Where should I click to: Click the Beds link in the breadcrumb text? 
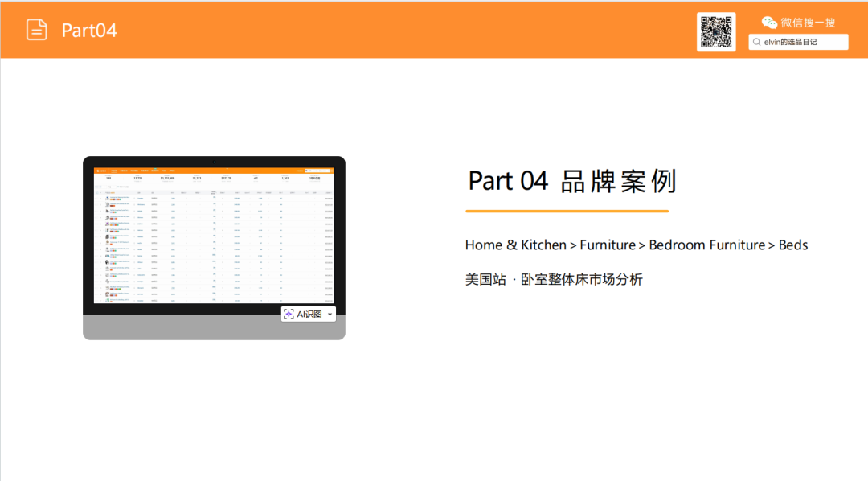(795, 245)
